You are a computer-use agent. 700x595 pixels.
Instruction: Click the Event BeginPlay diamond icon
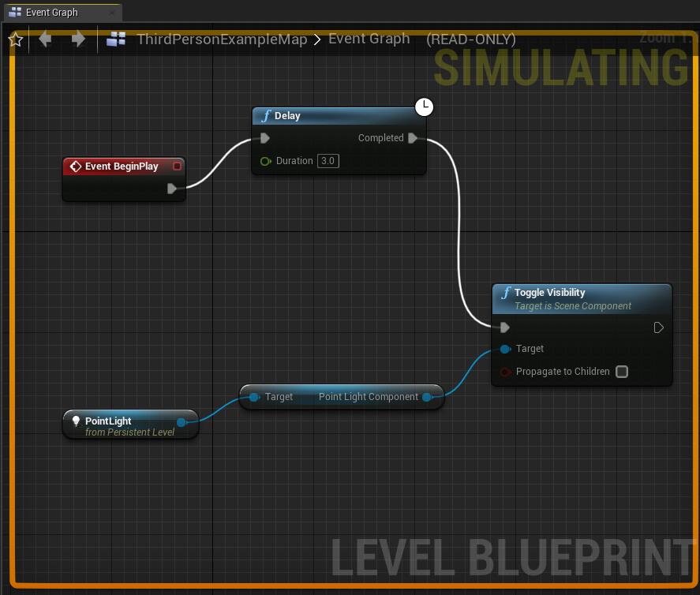[76, 167]
